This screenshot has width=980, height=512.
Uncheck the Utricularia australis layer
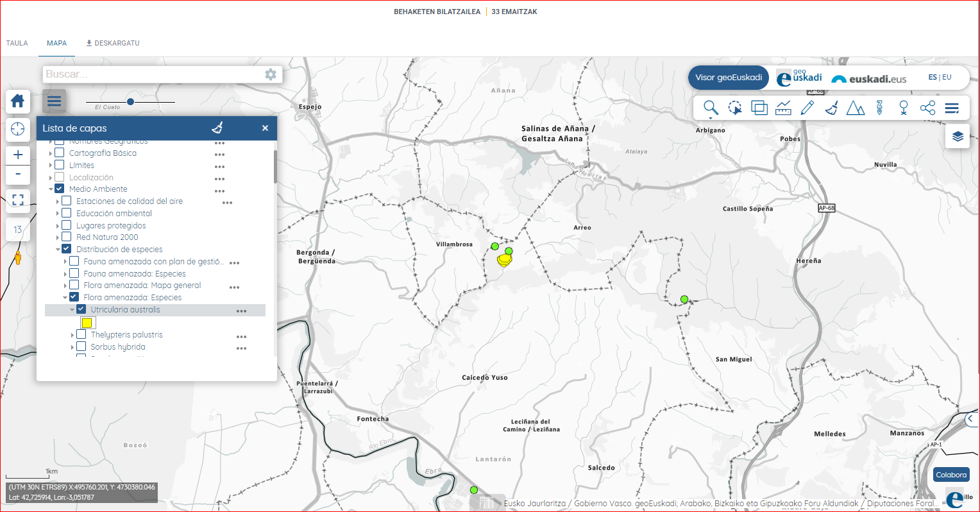click(x=81, y=309)
